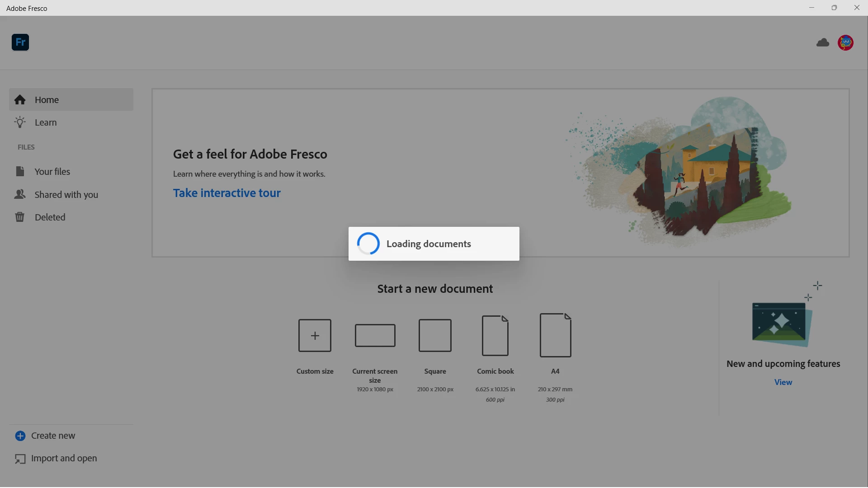Select the Comic book preset icon
This screenshot has width=868, height=488.
[x=495, y=336]
